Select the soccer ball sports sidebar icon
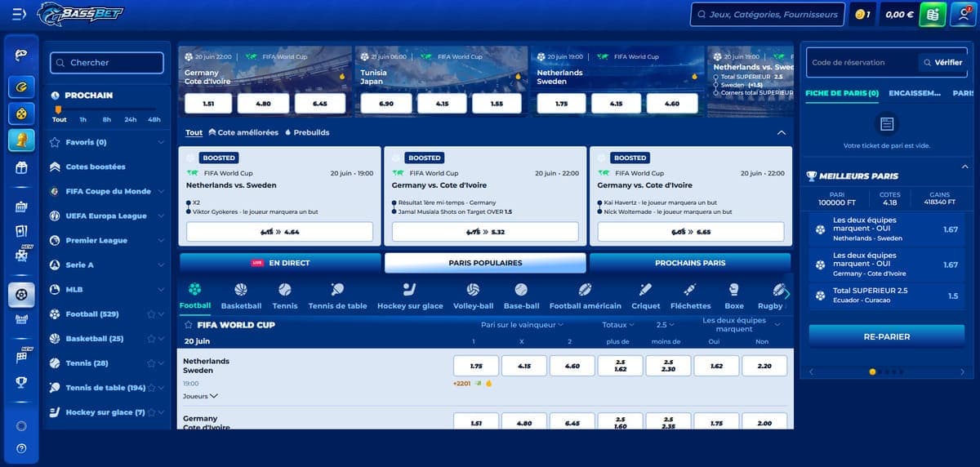 pyautogui.click(x=21, y=294)
